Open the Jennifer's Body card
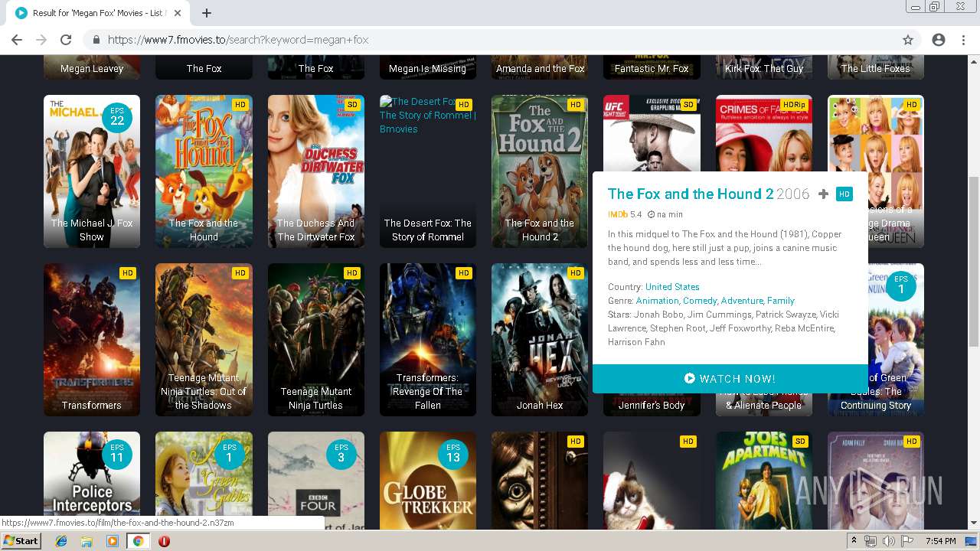 pos(652,405)
